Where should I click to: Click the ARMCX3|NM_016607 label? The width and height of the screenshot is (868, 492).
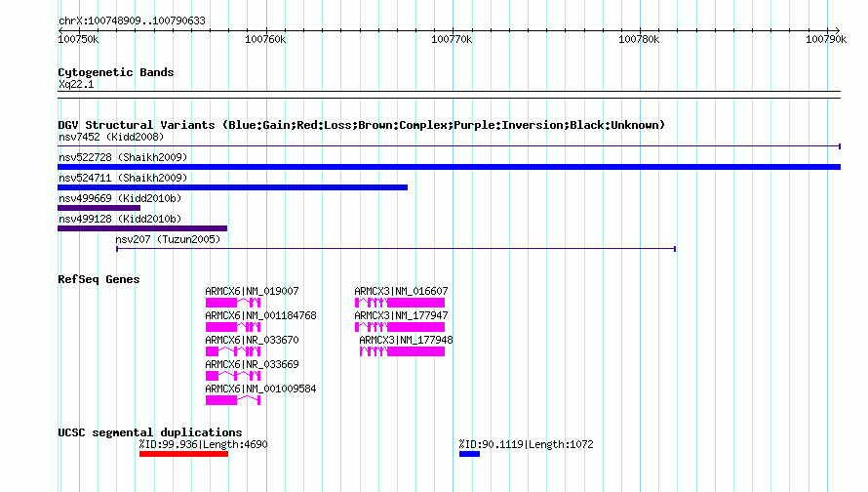[x=402, y=291]
